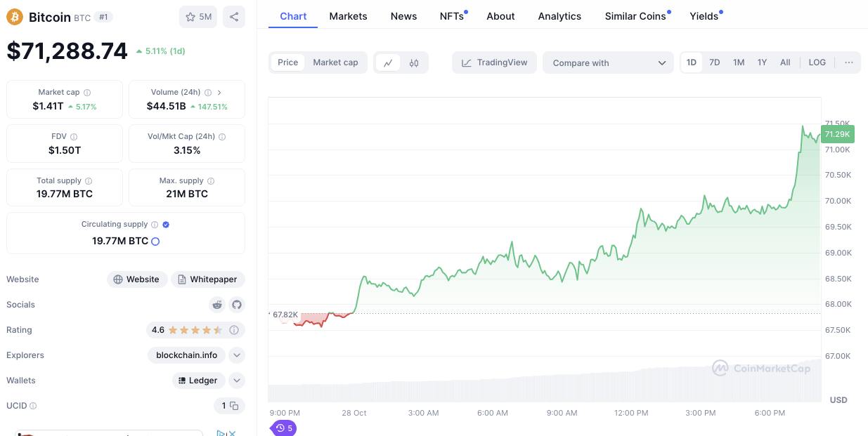
Task: Open the blockchain.info explorer
Action: [x=187, y=355]
